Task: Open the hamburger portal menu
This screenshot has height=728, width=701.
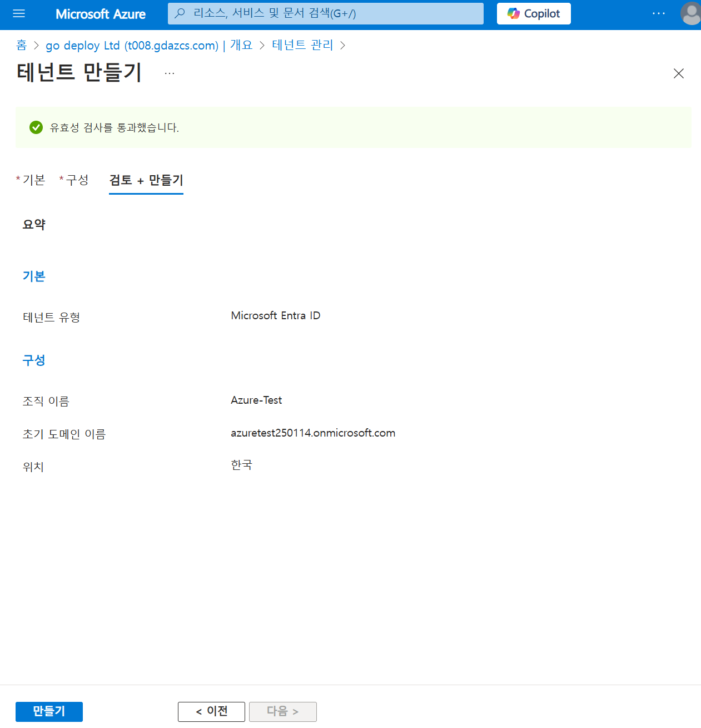Action: [19, 13]
